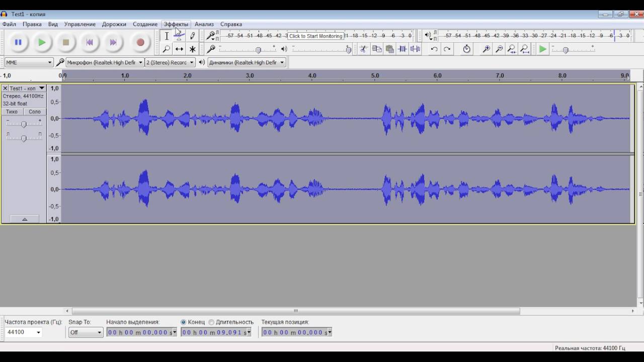Image resolution: width=644 pixels, height=362 pixels.
Task: Zoom out using the magnifier minus icon
Action: pos(499,49)
